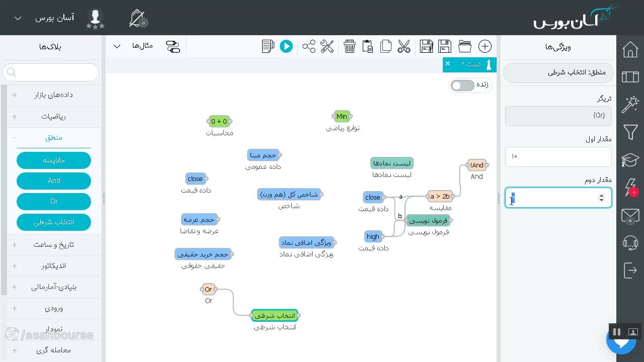Click the انتخاب شرطی block button
The width and height of the screenshot is (644, 362).
coord(54,222)
